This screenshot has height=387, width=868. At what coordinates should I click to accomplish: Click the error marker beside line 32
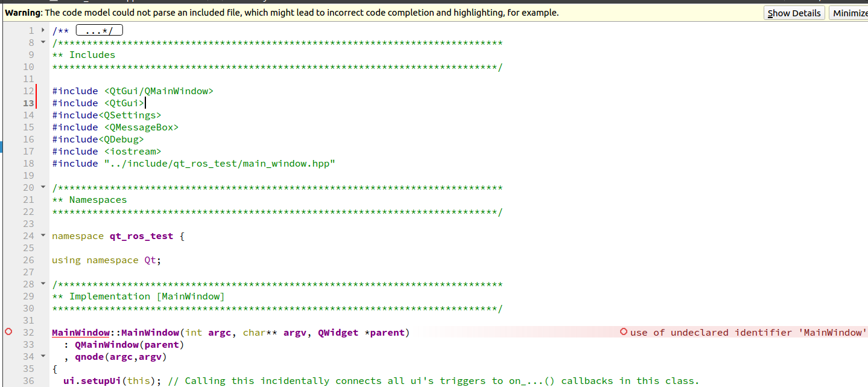[8, 332]
